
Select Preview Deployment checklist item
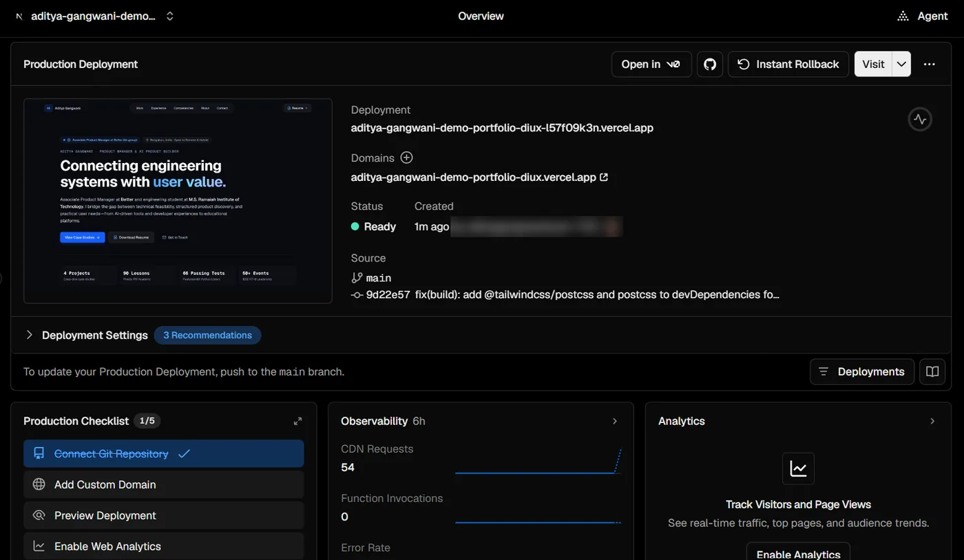(x=164, y=515)
